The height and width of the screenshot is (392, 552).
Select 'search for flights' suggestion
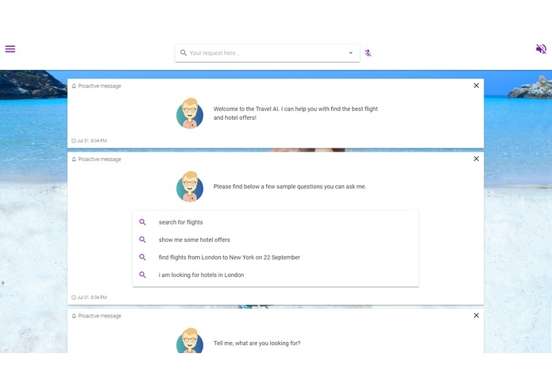tap(276, 222)
